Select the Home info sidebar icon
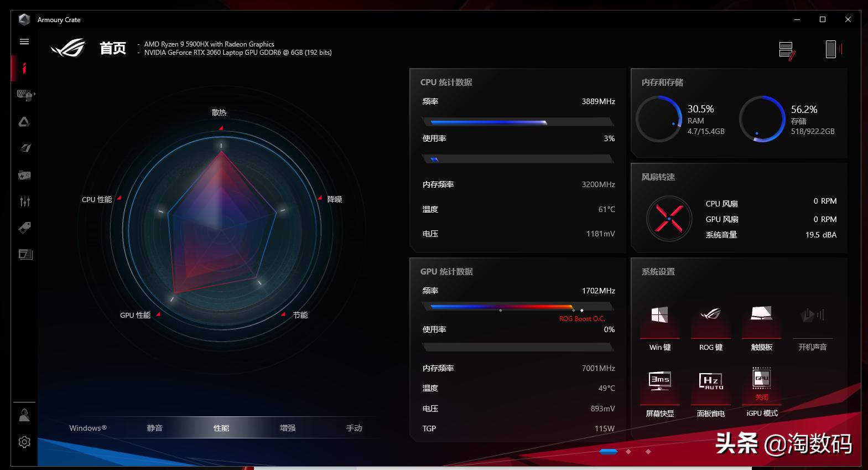This screenshot has width=868, height=470. pos(24,68)
